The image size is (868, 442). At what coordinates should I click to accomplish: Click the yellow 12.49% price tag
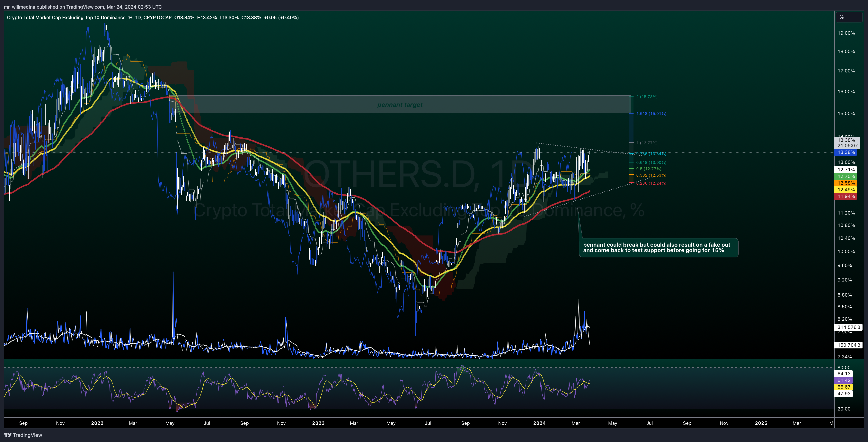coord(846,190)
